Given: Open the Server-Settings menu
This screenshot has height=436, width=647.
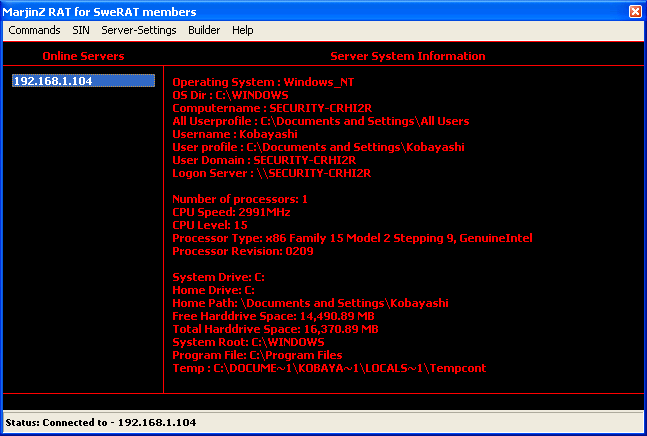Looking at the screenshot, I should pos(139,31).
